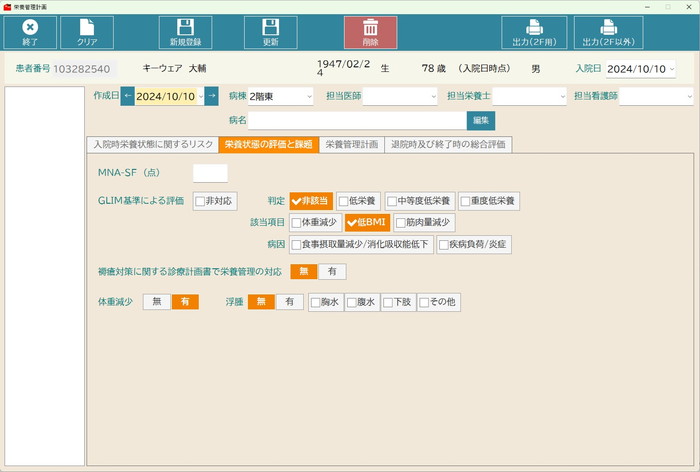
Task: Switch to the 栄養管理計画 tab
Action: pyautogui.click(x=351, y=145)
